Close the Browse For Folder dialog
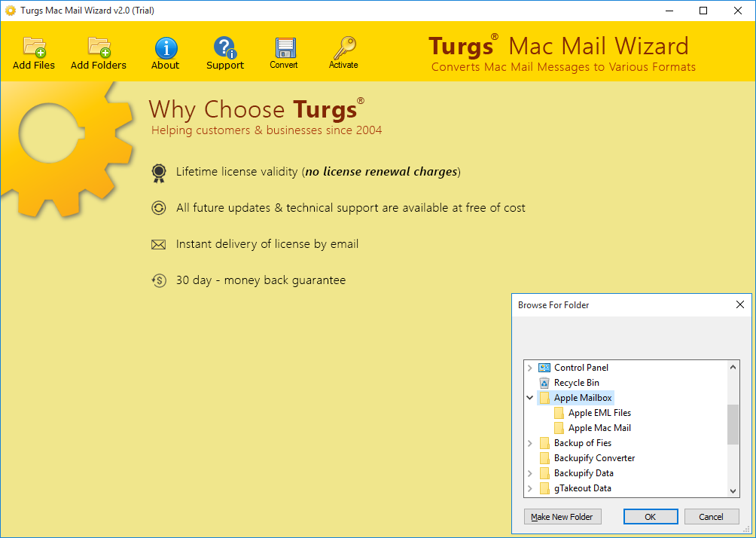The image size is (756, 538). [740, 304]
